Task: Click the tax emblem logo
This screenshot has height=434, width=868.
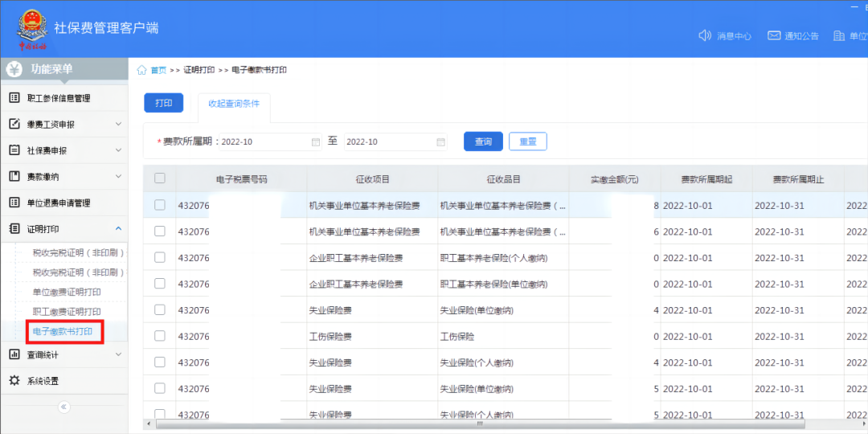Action: 33,30
